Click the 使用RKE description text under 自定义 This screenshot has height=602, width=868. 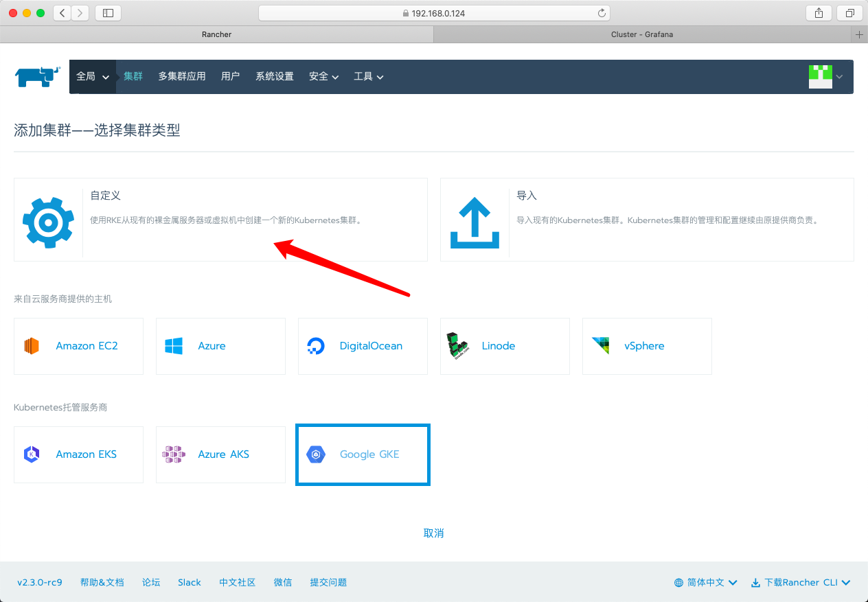click(226, 220)
